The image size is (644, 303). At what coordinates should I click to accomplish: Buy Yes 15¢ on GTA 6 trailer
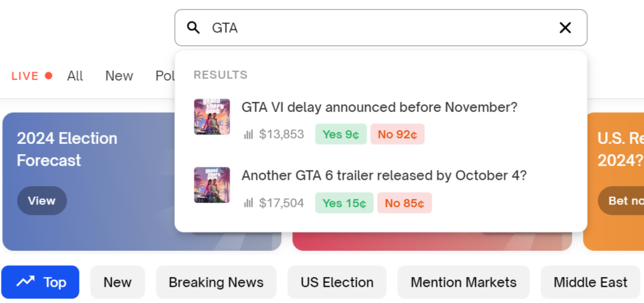[344, 203]
